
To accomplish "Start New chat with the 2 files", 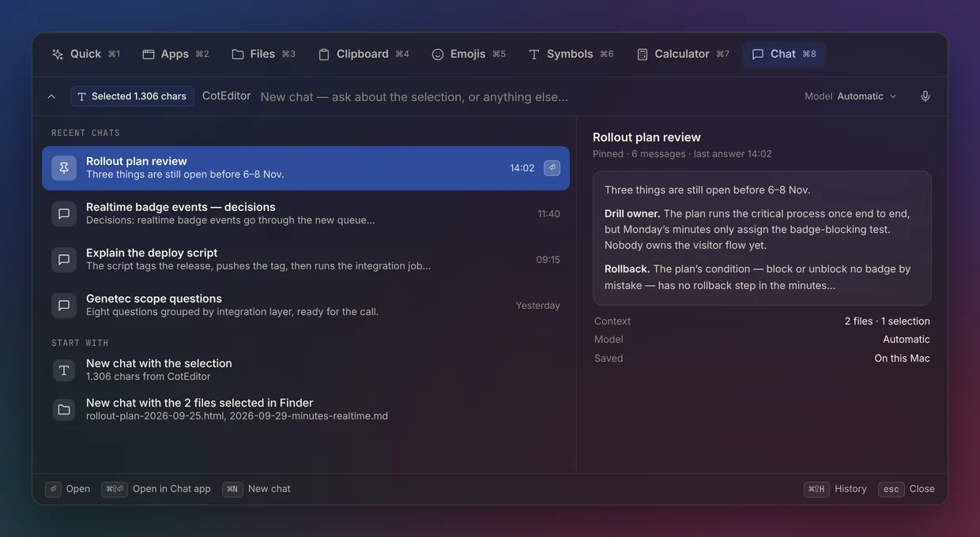I will click(x=306, y=410).
